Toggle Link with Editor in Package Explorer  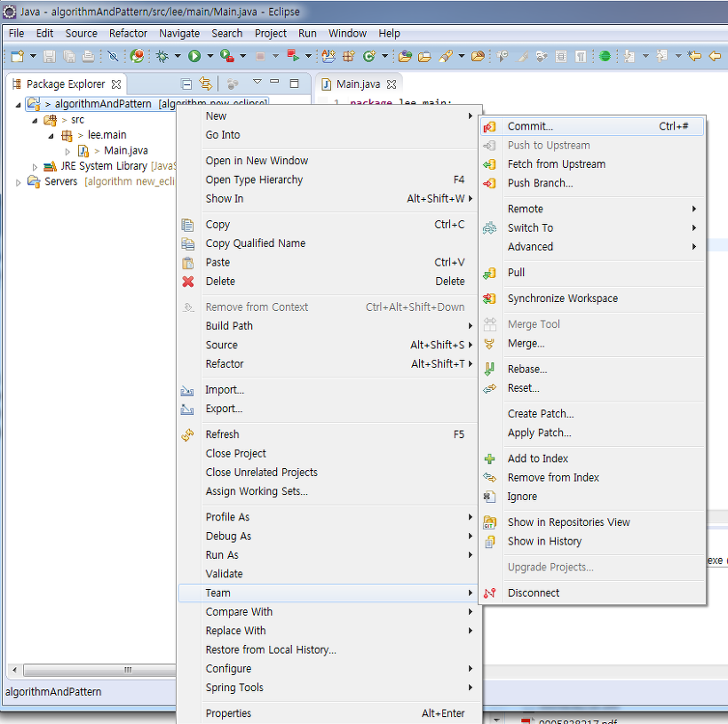[205, 84]
